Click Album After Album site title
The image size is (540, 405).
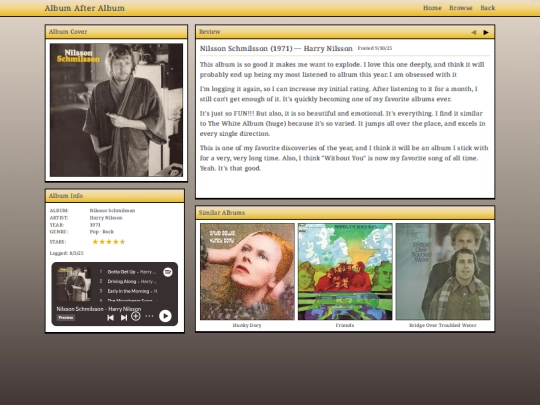coord(85,8)
